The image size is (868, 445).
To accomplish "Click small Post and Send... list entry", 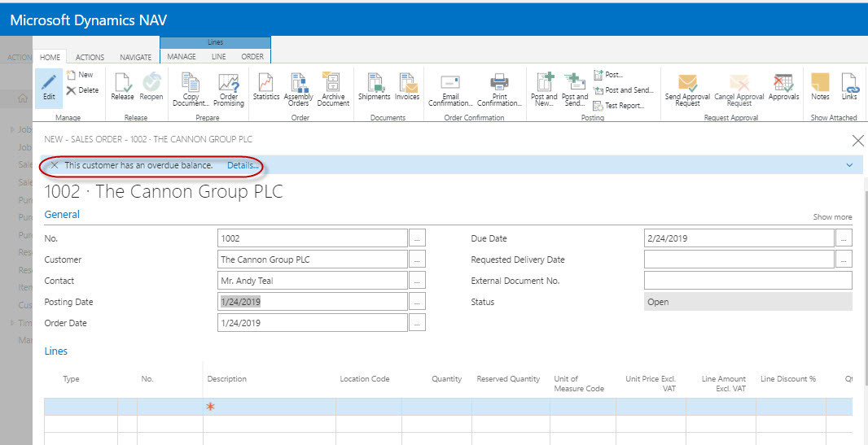I will click(x=624, y=90).
